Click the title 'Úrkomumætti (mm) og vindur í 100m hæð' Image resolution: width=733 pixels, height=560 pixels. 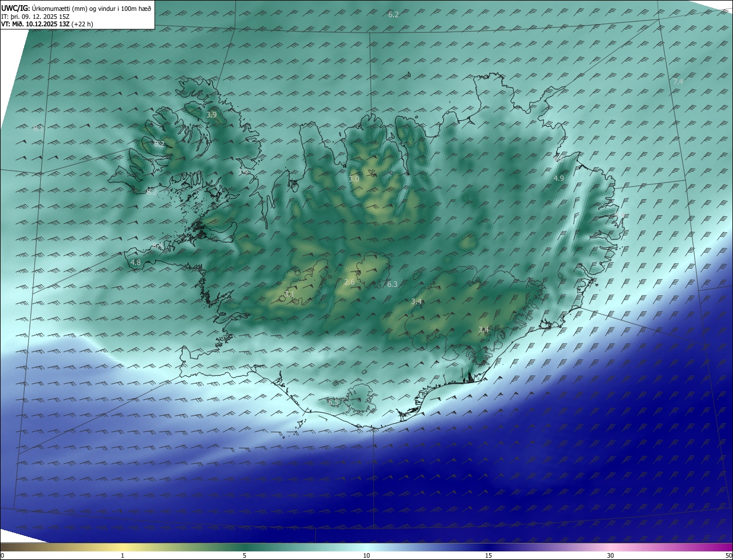click(92, 9)
